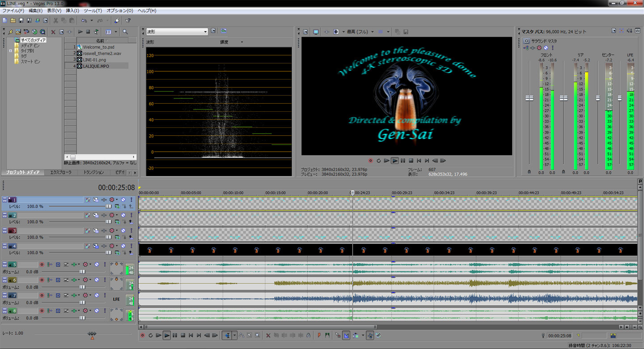644x349 pixels.
Task: Click the フロント master bus fader
Action: pos(530,98)
